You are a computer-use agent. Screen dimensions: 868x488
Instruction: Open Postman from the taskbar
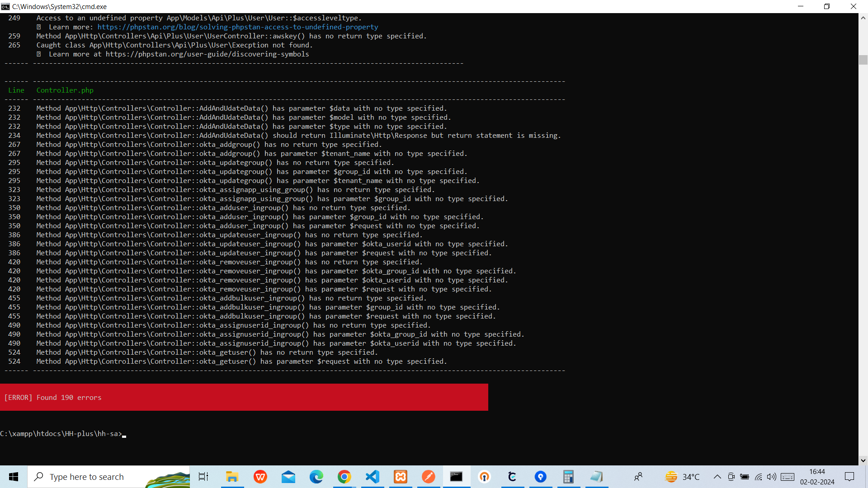pyautogui.click(x=429, y=477)
